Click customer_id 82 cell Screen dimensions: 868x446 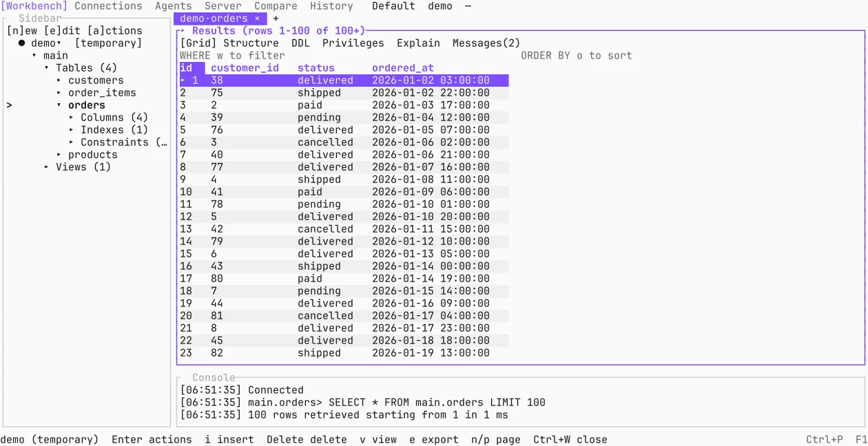pos(217,353)
